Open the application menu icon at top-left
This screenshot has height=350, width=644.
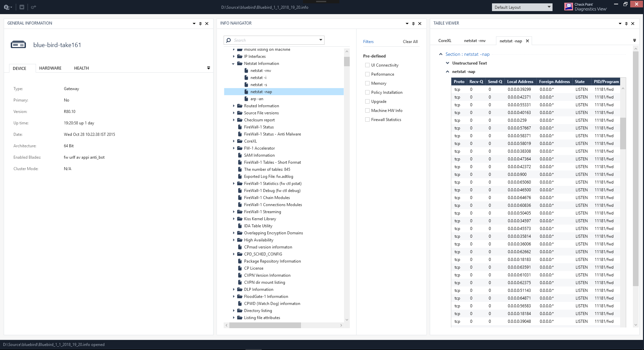8,7
